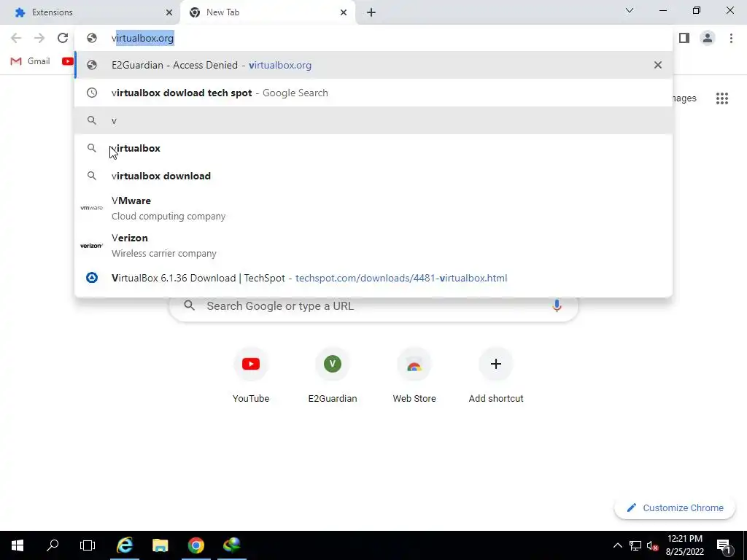Open the Google apps grid icon

[721, 98]
